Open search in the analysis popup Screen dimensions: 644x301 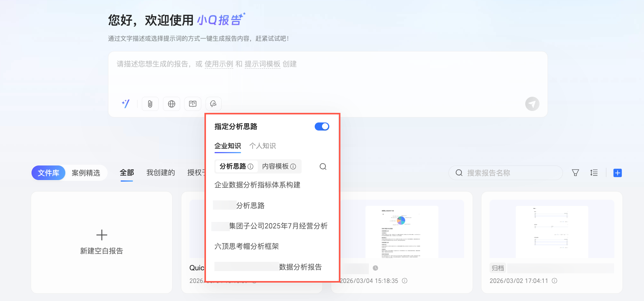point(323,167)
